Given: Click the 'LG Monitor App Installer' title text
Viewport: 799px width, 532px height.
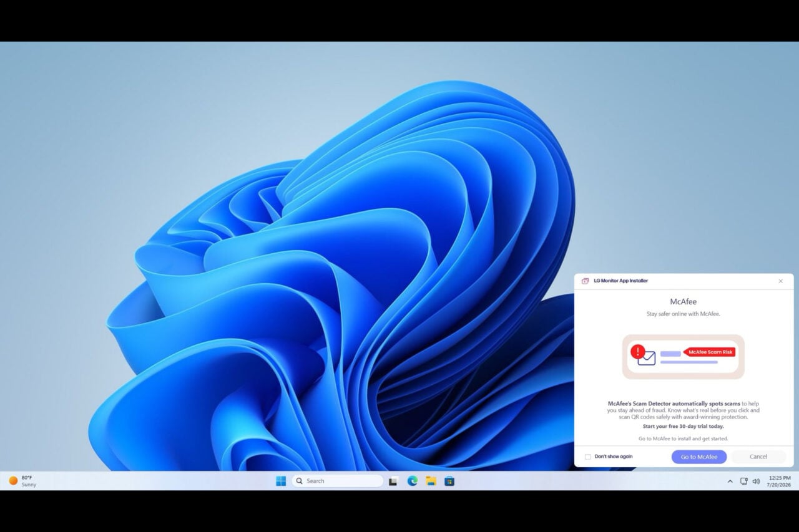Looking at the screenshot, I should (620, 281).
